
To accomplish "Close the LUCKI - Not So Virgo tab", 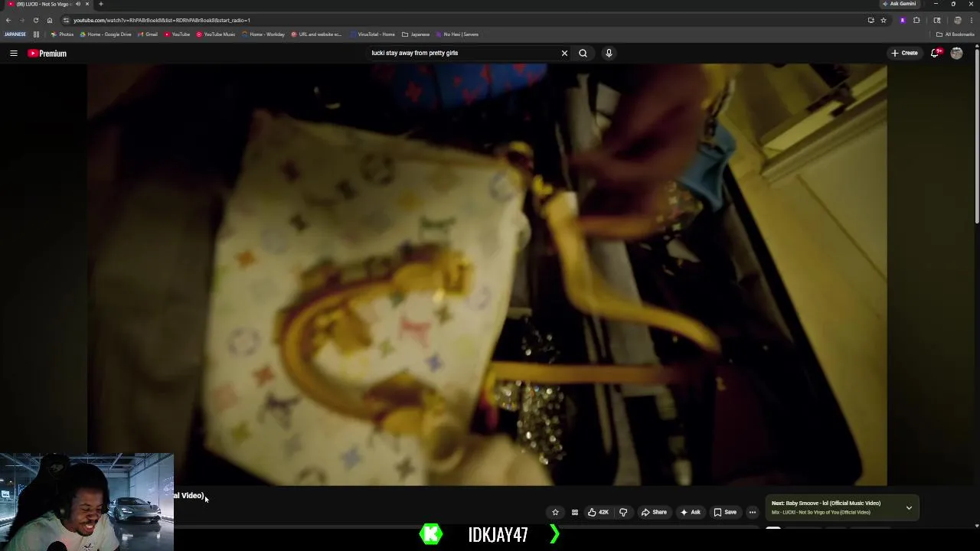I will (x=87, y=4).
